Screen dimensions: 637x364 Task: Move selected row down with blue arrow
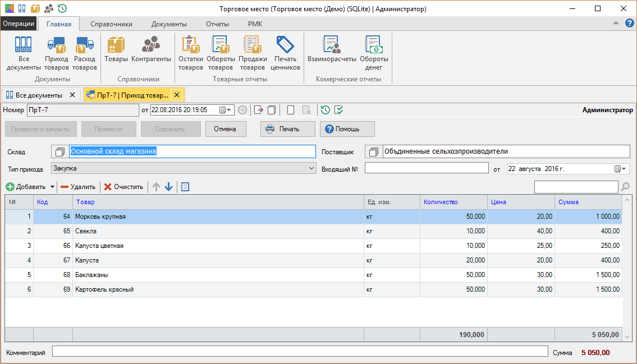168,187
